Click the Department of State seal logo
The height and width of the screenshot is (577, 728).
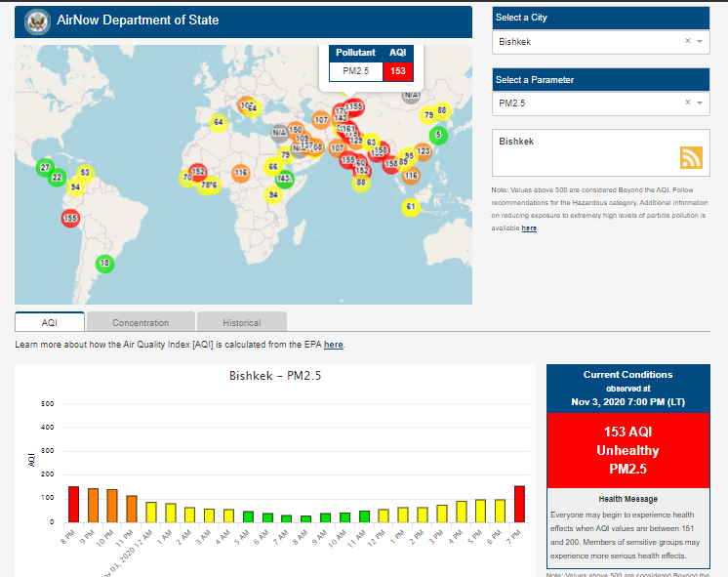point(37,21)
